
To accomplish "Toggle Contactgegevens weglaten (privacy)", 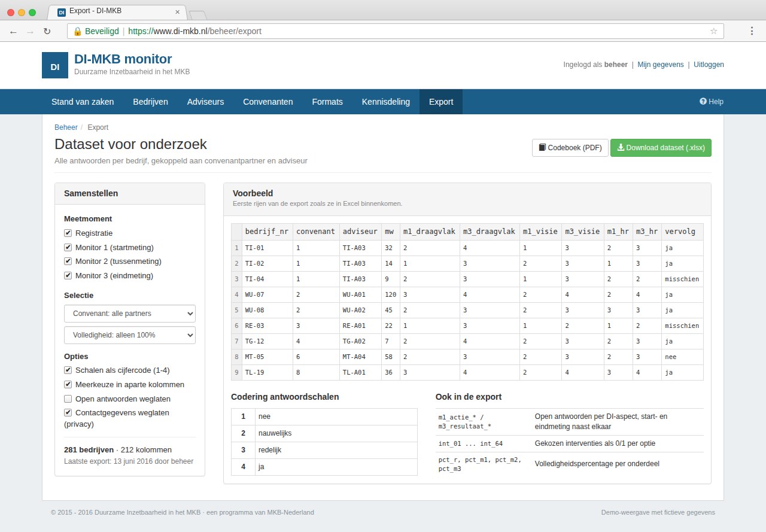I will pyautogui.click(x=68, y=412).
